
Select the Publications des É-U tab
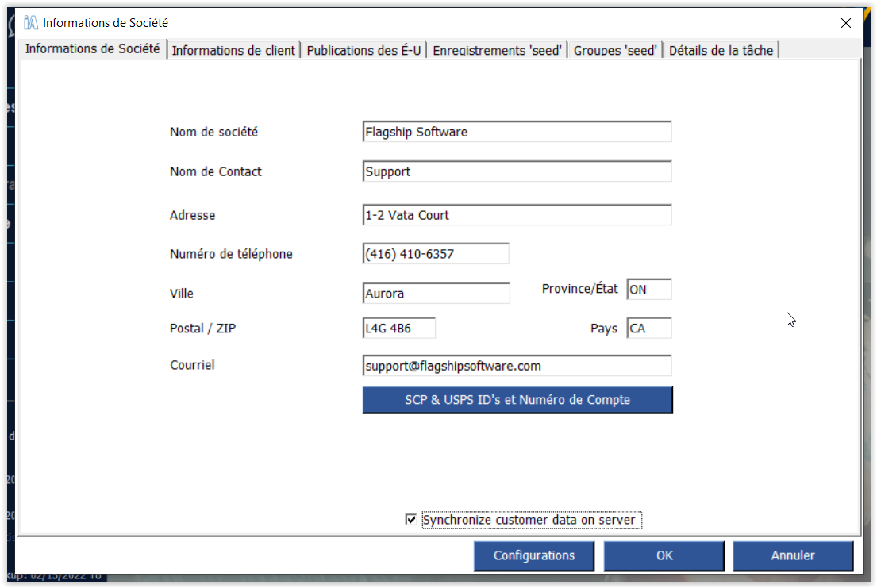coord(363,50)
